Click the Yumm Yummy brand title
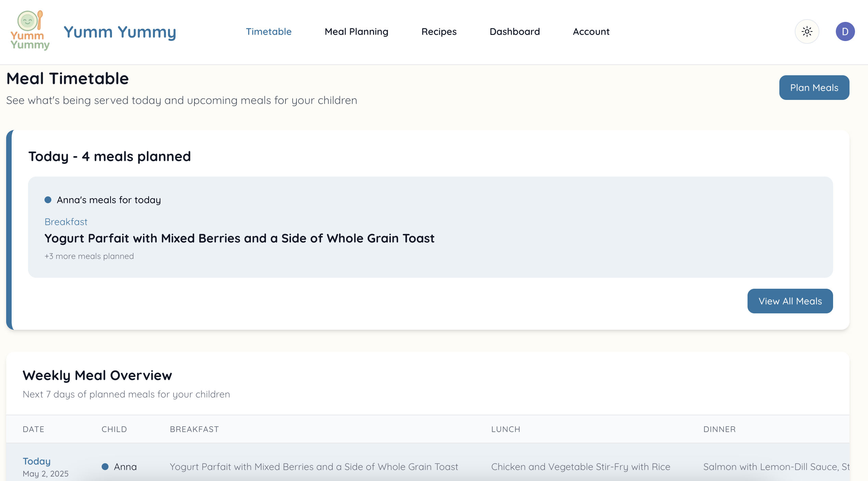Viewport: 868px width, 481px height. tap(120, 32)
